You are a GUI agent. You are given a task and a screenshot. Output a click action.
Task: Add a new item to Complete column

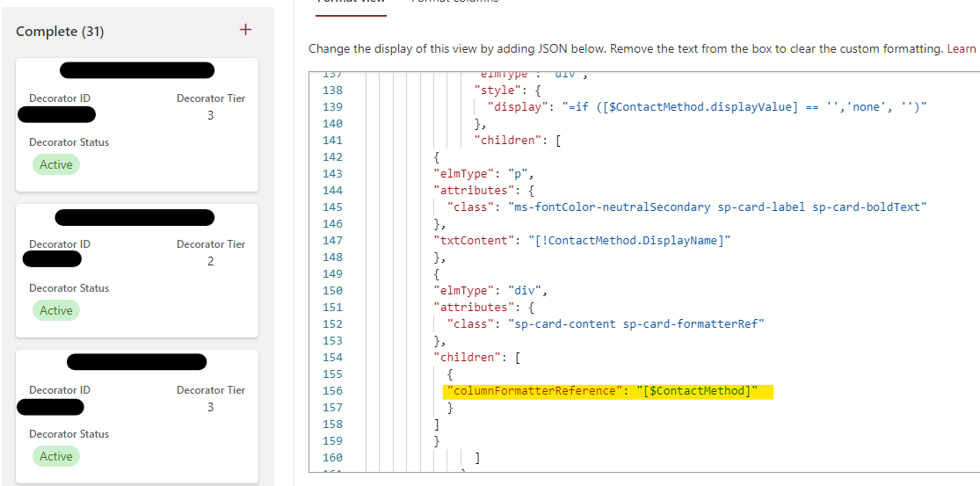pyautogui.click(x=245, y=29)
